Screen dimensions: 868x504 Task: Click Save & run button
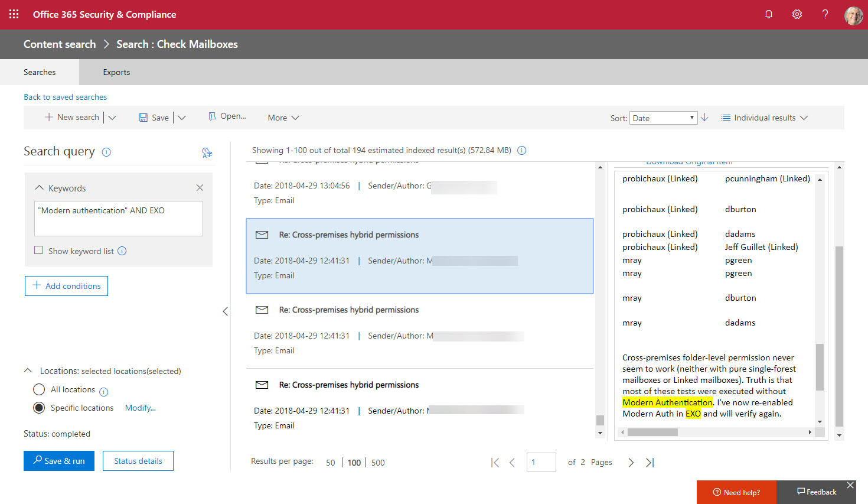(59, 461)
